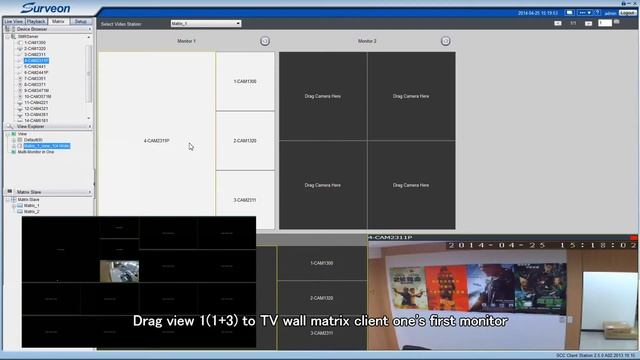
Task: Click the go icon beside page number field
Action: 617,22
